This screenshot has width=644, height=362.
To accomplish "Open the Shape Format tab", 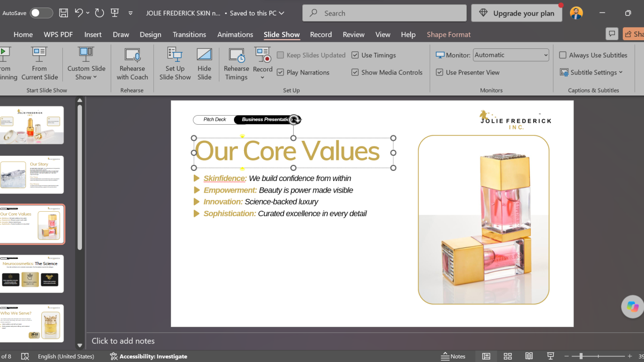I will coord(449,34).
